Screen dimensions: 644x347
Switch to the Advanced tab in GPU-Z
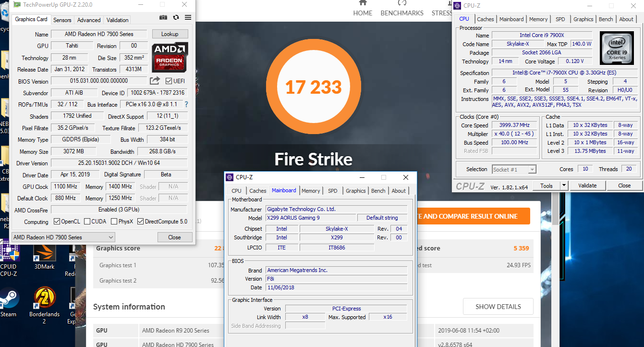pos(89,20)
